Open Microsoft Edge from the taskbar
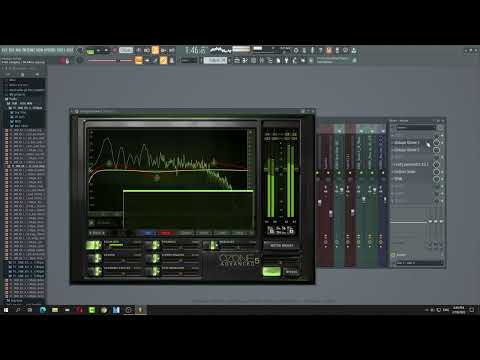480x360 pixels. tap(43, 310)
